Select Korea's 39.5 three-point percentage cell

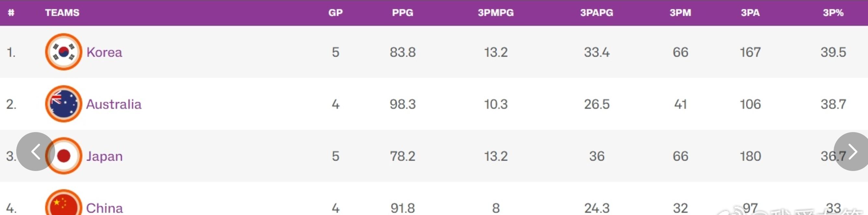(833, 52)
